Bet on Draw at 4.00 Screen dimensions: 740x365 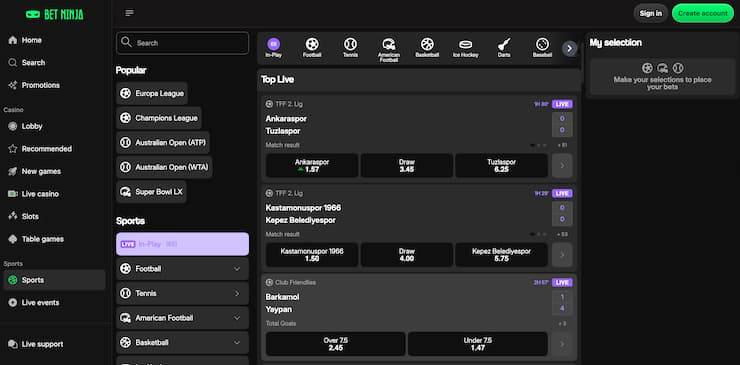tap(407, 255)
